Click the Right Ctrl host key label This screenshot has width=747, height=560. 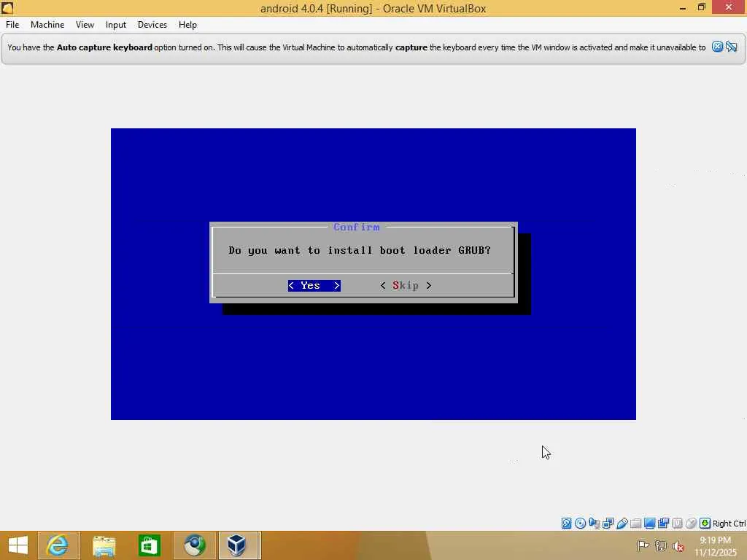pyautogui.click(x=729, y=524)
